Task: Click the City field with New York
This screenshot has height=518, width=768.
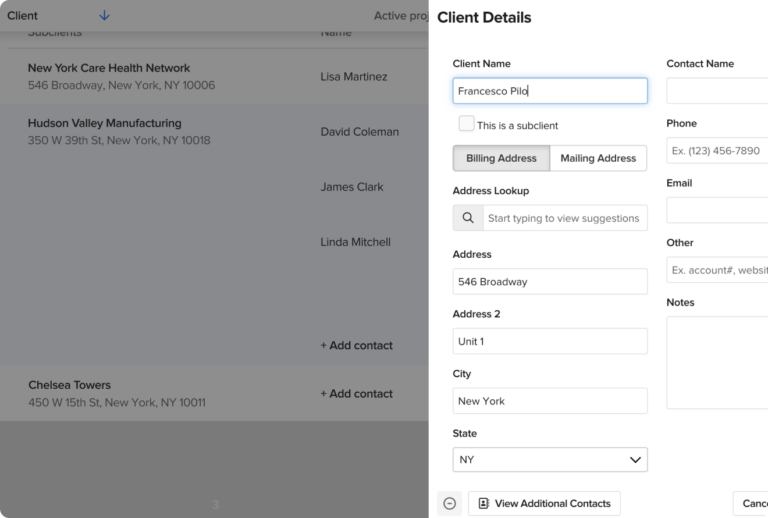Action: click(x=550, y=401)
